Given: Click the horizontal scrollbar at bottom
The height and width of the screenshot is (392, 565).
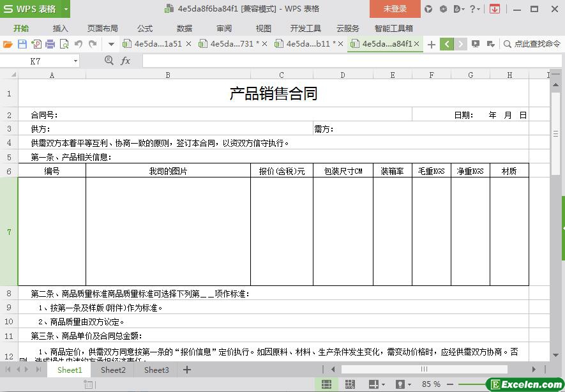Looking at the screenshot, I should pos(424,369).
